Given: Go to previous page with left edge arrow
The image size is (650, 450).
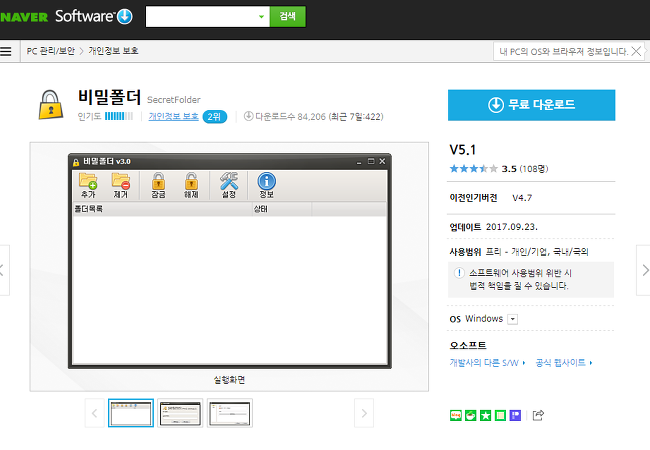Looking at the screenshot, I should point(3,270).
